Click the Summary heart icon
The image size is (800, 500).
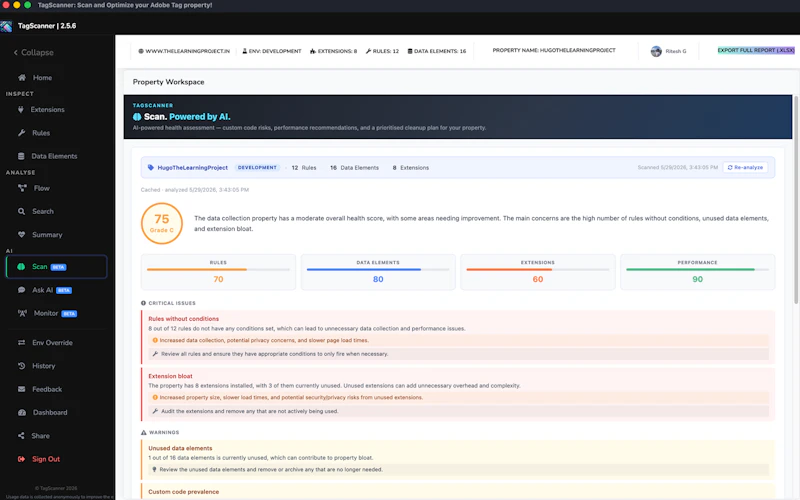21,235
